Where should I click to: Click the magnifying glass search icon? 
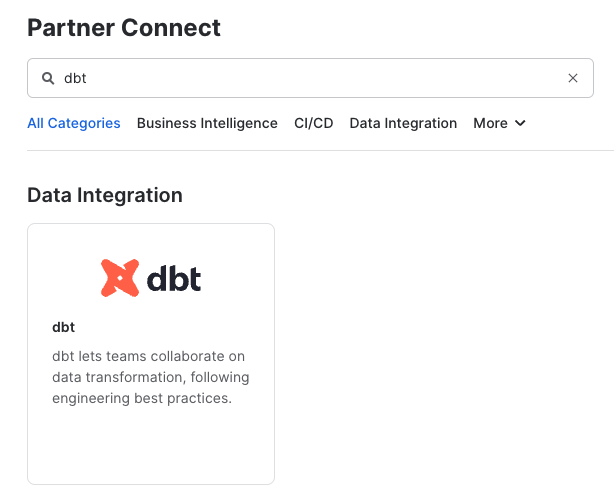point(47,78)
